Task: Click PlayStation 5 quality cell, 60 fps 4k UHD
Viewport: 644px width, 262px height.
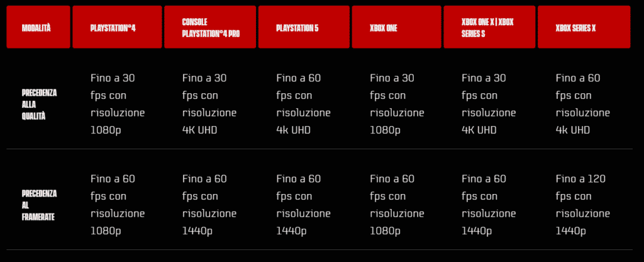Action: 303,105
